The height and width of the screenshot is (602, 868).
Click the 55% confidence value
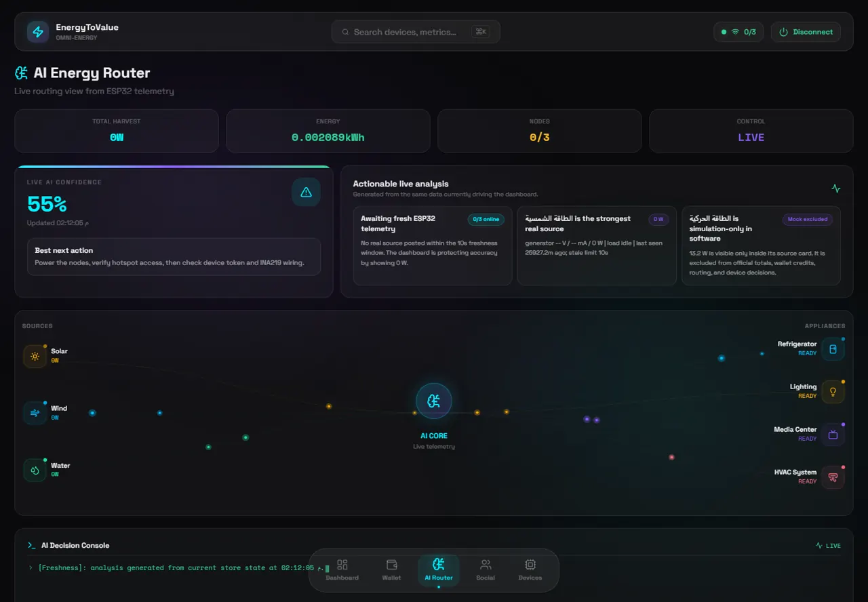coord(47,204)
